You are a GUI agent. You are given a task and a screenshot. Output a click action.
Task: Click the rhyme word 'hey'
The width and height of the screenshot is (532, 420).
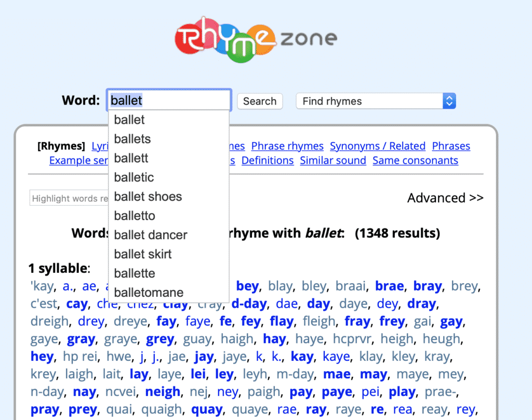42,357
